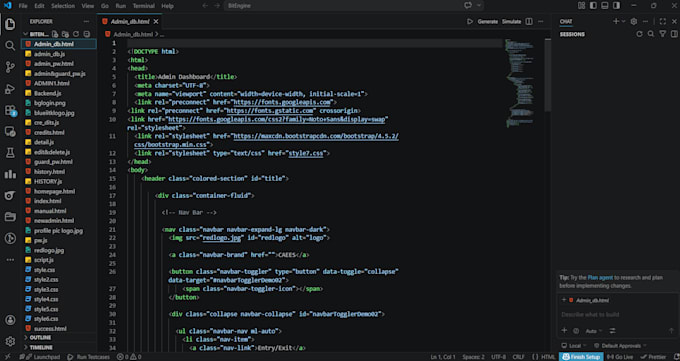Send chat message with arrow icon

point(671,331)
